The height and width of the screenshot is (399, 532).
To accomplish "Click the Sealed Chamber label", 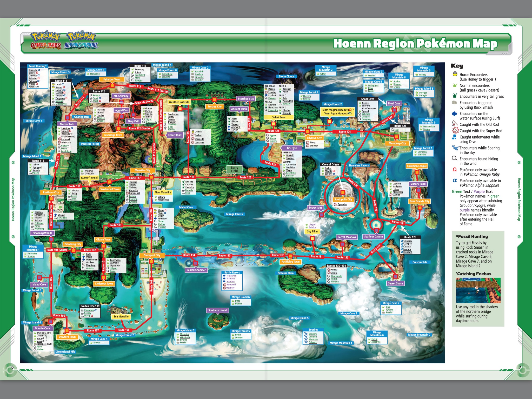I will tap(196, 270).
